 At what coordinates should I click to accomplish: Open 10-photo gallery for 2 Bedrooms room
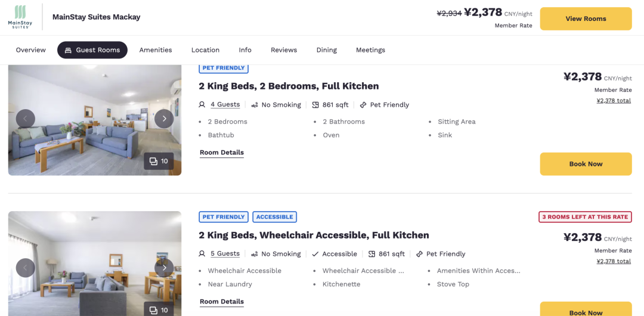(159, 161)
